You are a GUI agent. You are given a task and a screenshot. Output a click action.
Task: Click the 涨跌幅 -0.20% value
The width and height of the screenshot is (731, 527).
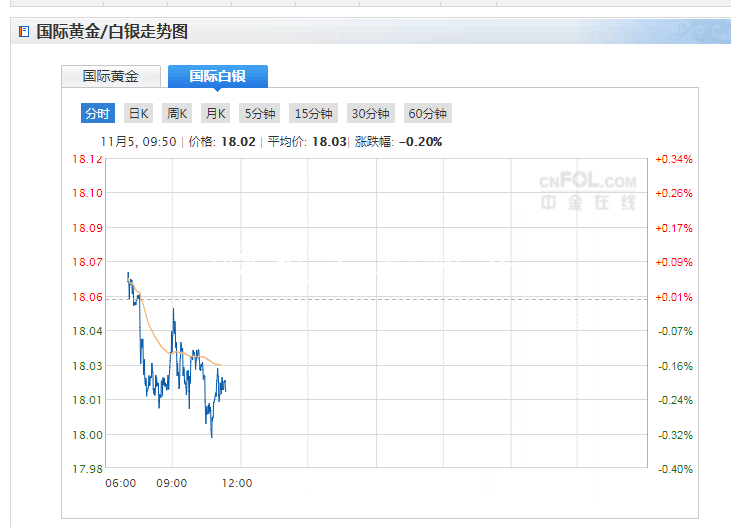(421, 142)
